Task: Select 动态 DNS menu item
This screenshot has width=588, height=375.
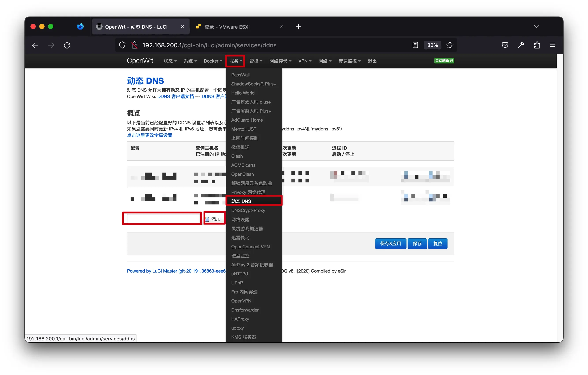Action: 254,201
